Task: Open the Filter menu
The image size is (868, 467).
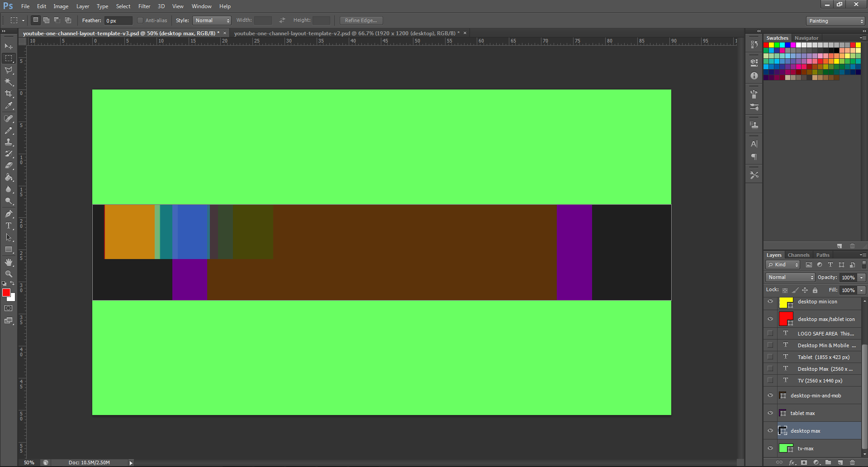Action: point(144,6)
